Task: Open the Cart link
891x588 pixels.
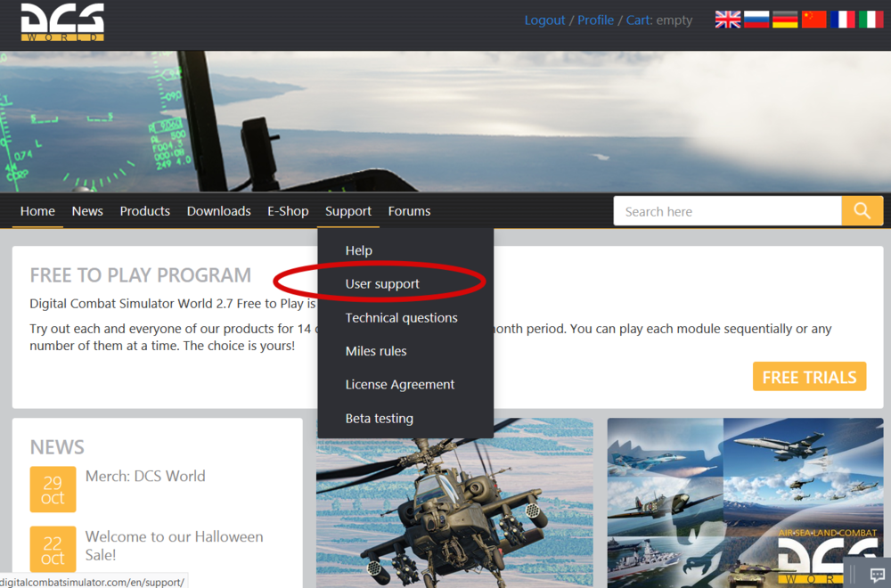Action: pos(639,20)
